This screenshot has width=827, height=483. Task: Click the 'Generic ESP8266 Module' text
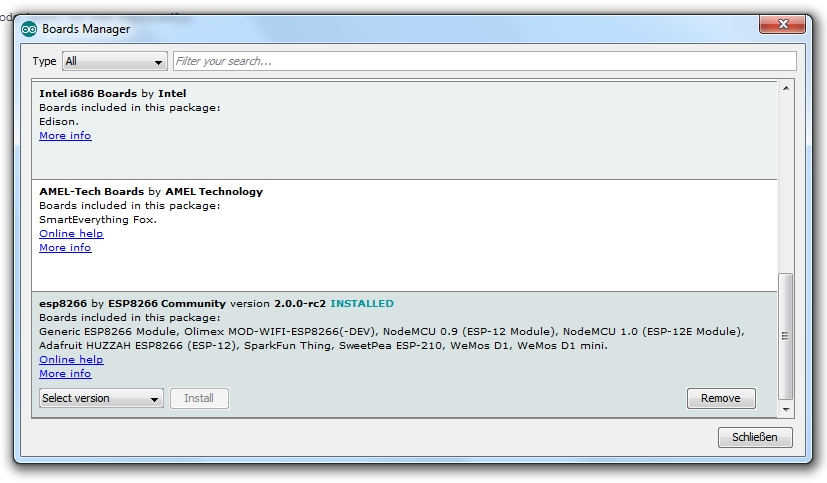click(108, 332)
